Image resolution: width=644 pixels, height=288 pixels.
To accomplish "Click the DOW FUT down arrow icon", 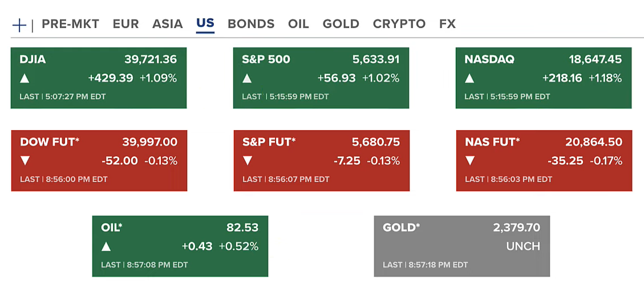I will pos(25,161).
